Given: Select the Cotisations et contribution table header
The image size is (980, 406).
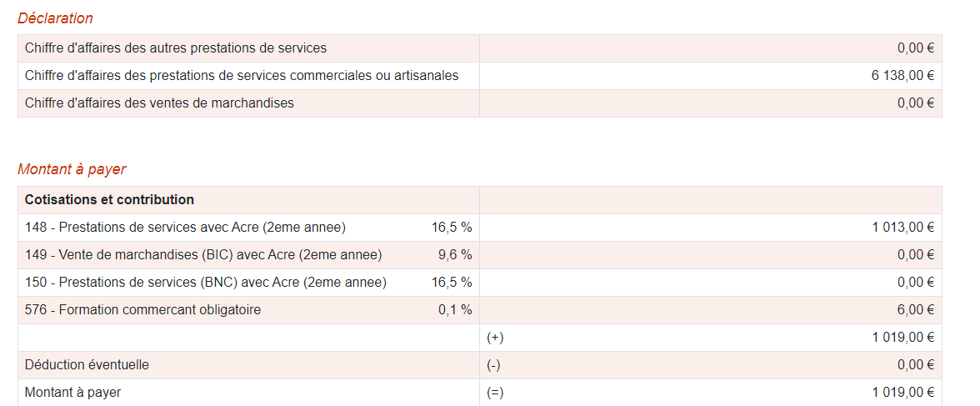Looking at the screenshot, I should (x=109, y=200).
